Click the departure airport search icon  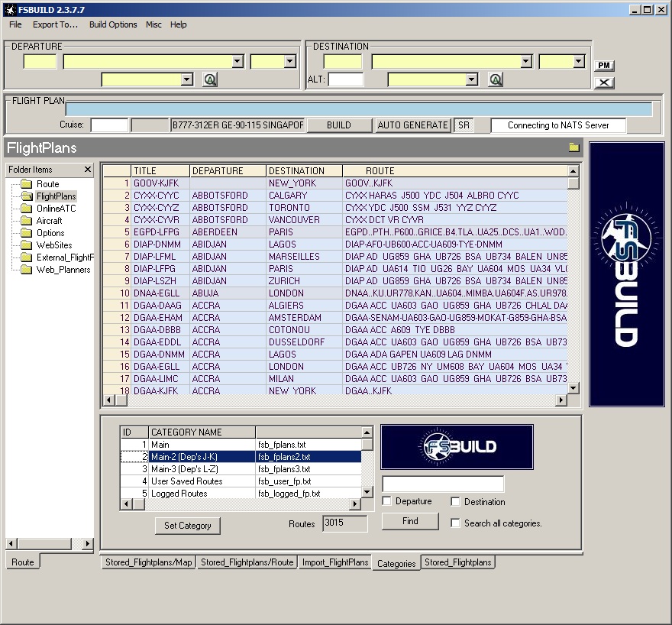click(x=210, y=79)
